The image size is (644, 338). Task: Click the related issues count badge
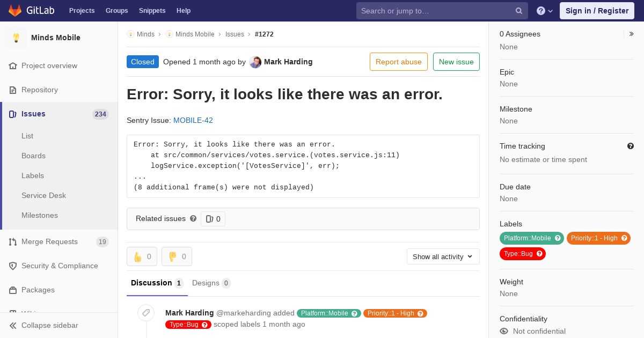coord(213,219)
